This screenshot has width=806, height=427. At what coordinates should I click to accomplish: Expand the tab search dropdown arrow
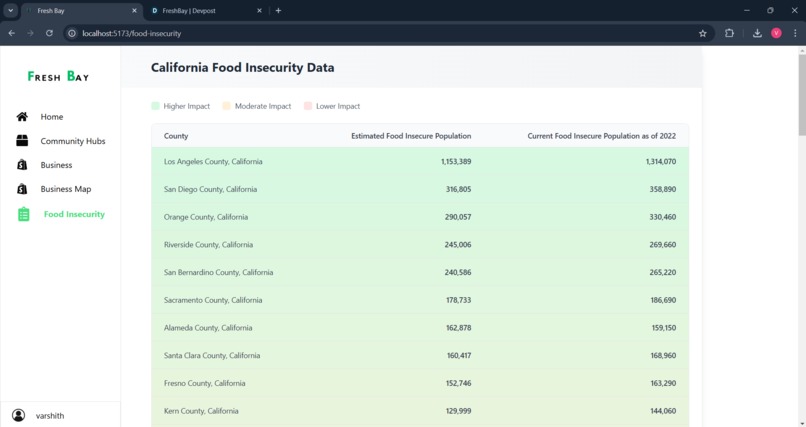(10, 10)
